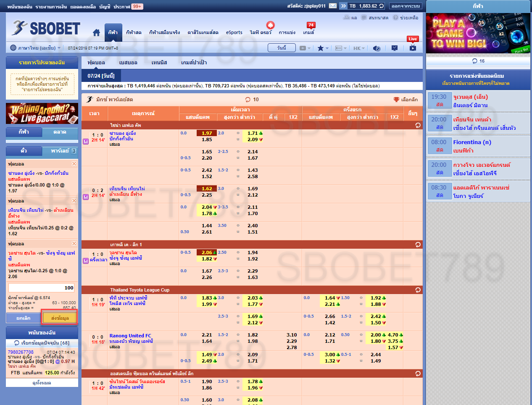Open Live Baccarat banner
532x405 pixels.
(42, 113)
